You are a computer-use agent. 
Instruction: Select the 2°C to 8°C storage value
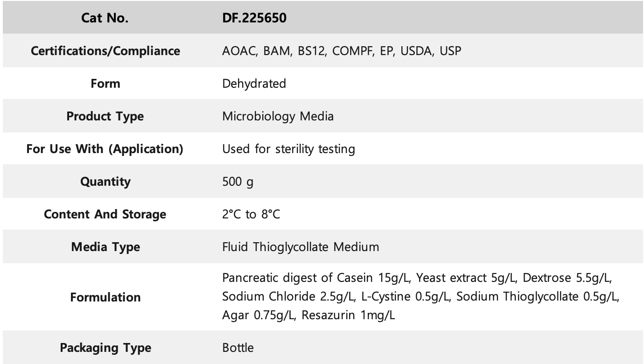252,214
